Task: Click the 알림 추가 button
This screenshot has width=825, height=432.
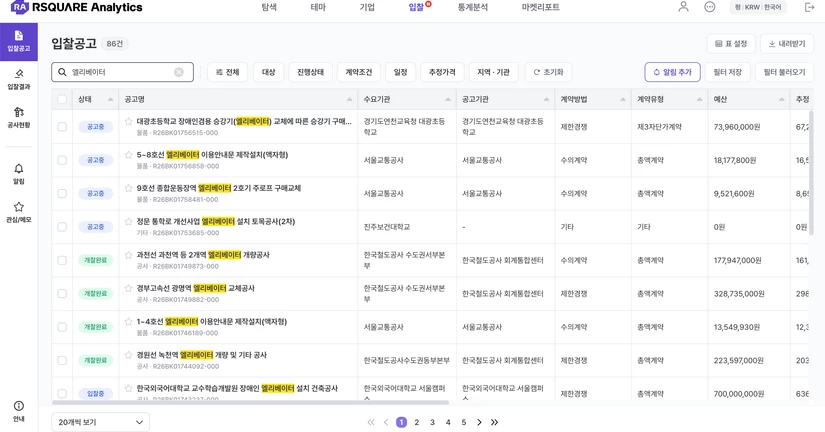Action: coord(672,72)
